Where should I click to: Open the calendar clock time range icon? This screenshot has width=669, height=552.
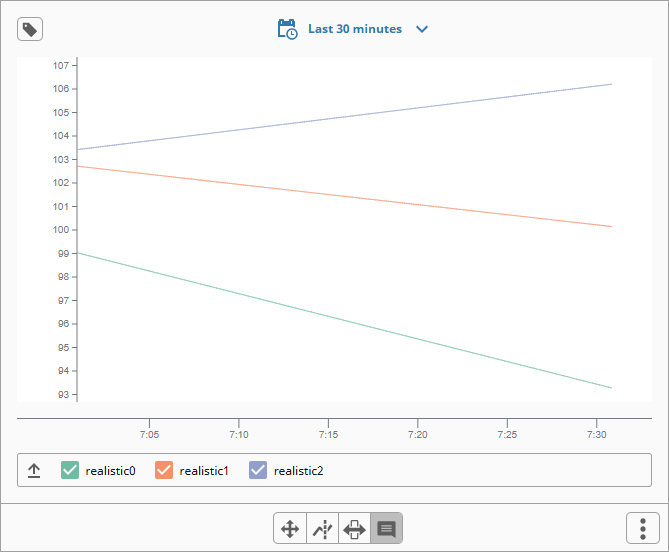(288, 29)
